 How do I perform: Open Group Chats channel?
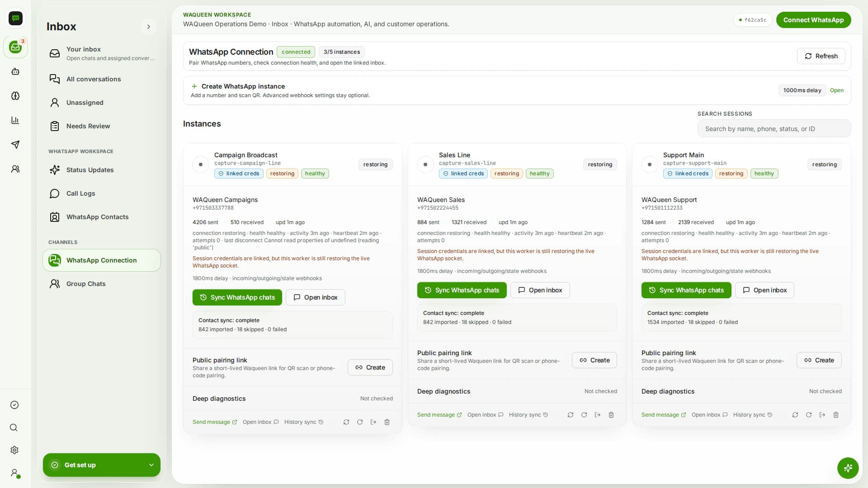pos(102,284)
